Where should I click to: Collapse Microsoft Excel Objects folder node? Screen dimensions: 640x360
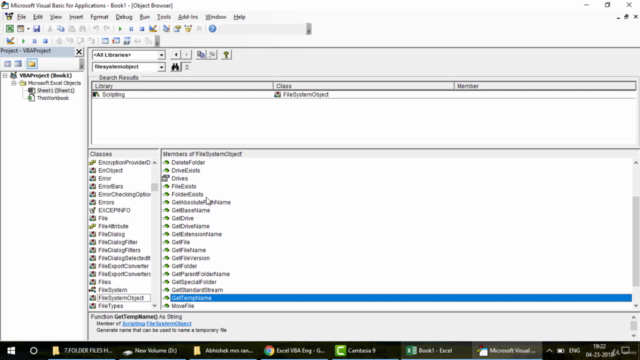tap(13, 83)
